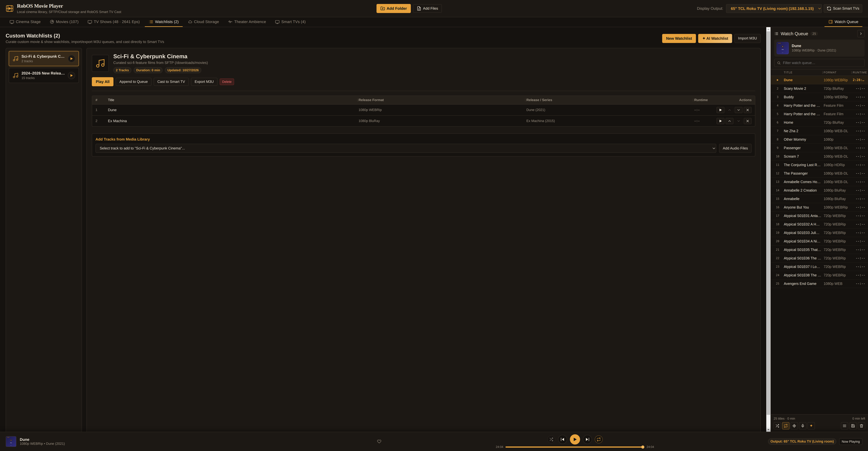Click the play icon for the Dune watchlist row

tap(720, 110)
